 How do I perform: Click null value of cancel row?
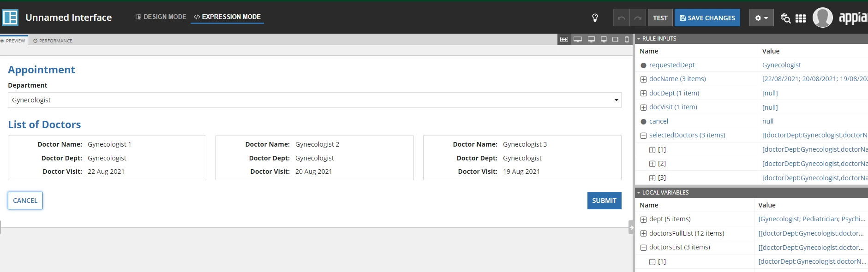tap(768, 121)
